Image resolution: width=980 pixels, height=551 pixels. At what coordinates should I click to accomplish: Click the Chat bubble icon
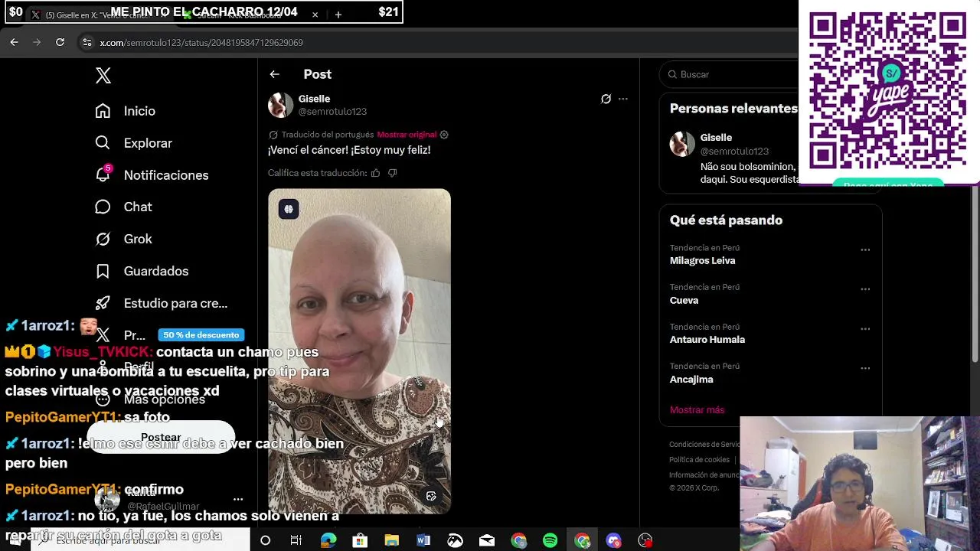tap(103, 207)
